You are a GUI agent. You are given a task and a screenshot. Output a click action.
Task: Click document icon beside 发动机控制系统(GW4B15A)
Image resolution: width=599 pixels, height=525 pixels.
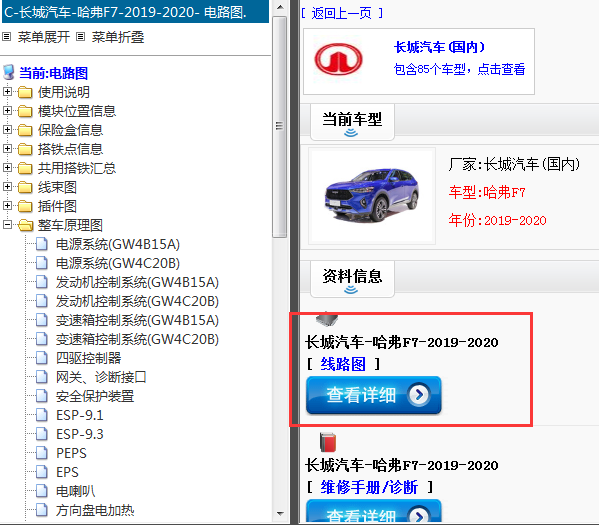42,282
